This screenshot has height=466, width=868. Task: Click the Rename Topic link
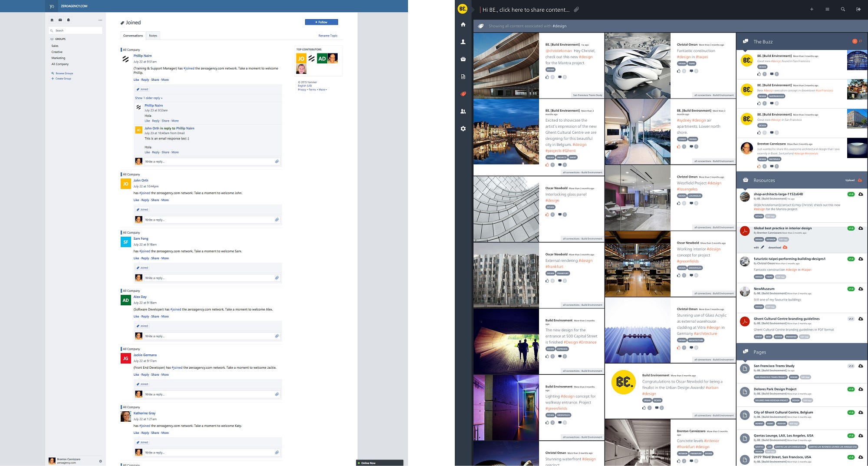coord(328,36)
